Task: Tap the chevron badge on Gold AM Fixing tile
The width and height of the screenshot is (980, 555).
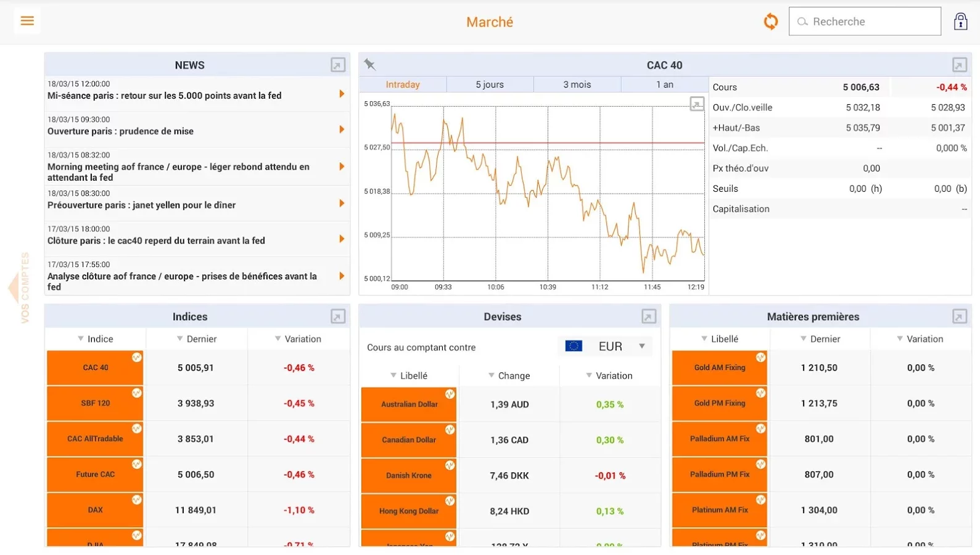Action: pyautogui.click(x=760, y=357)
